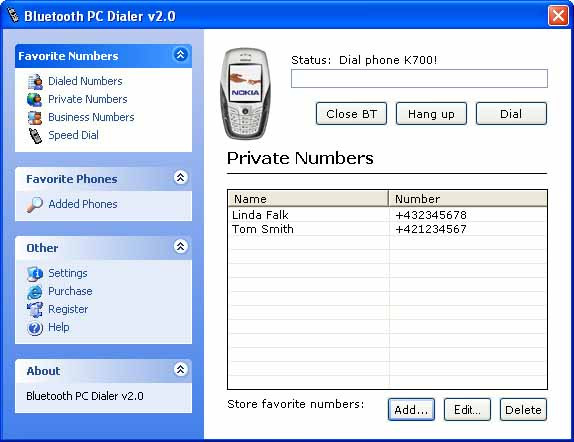
Task: Sort by the Number column header
Action: [467, 199]
